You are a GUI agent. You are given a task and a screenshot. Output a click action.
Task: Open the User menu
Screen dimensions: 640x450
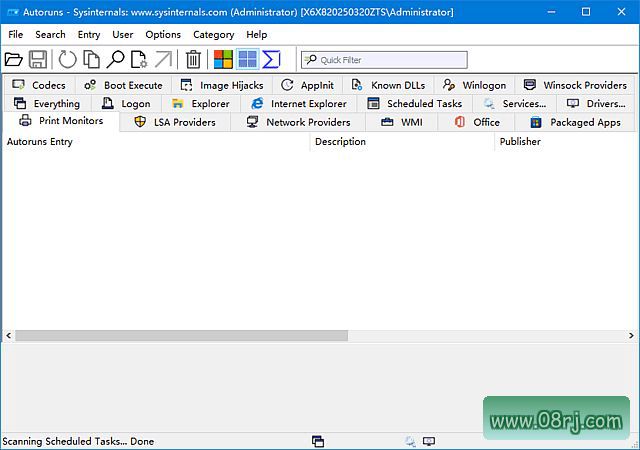[123, 35]
